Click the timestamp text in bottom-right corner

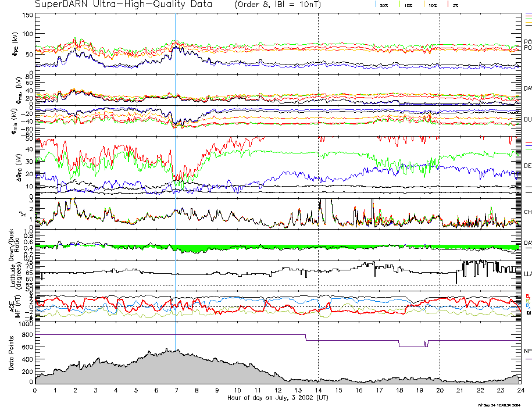[502, 405]
